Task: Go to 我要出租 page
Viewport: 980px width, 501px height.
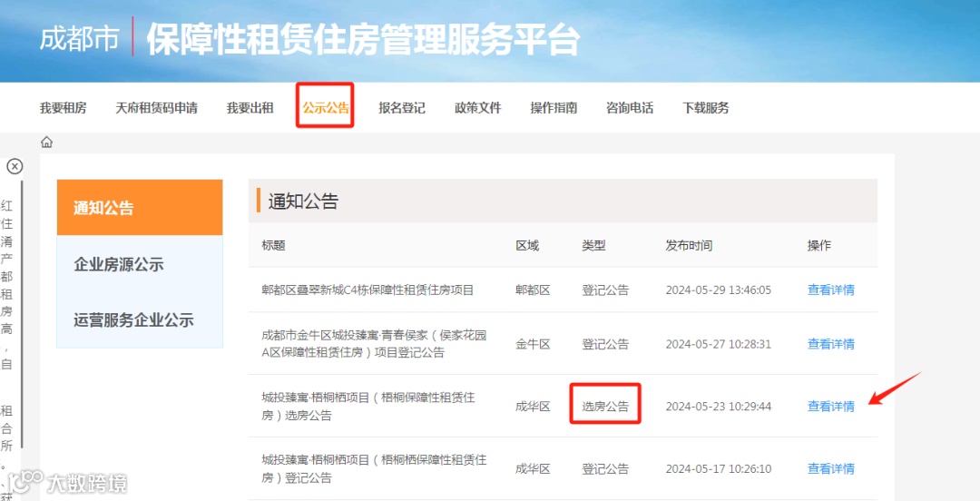Action: 250,108
